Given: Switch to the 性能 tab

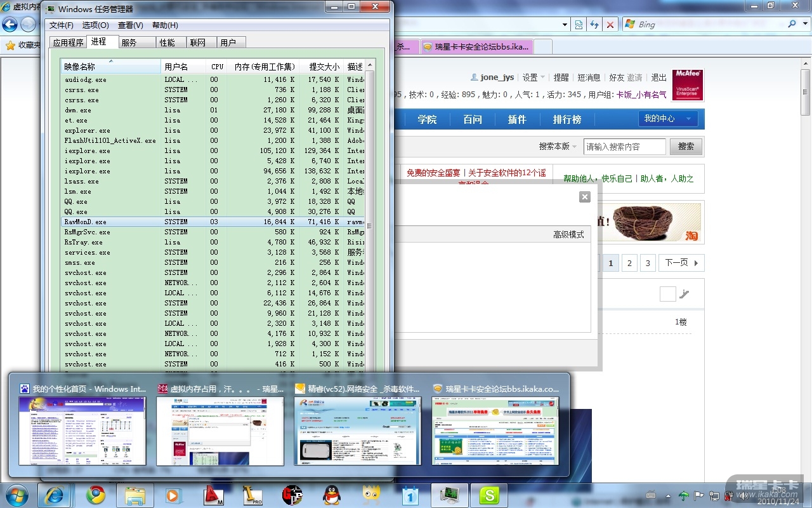Looking at the screenshot, I should [x=167, y=43].
